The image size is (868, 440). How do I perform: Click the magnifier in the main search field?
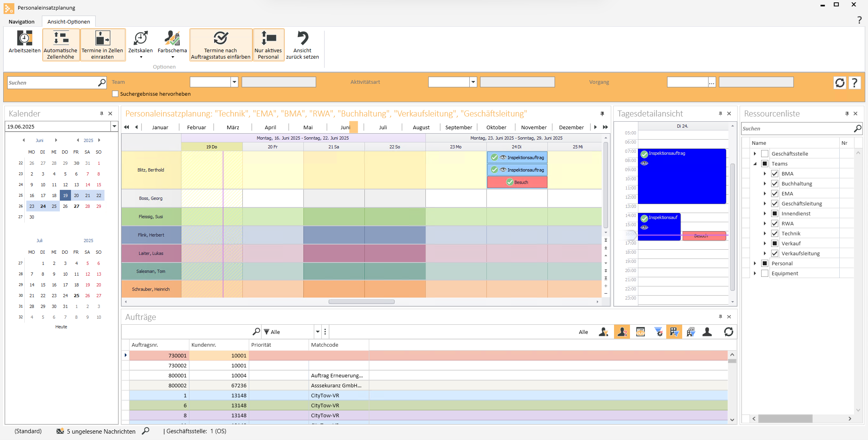[102, 83]
